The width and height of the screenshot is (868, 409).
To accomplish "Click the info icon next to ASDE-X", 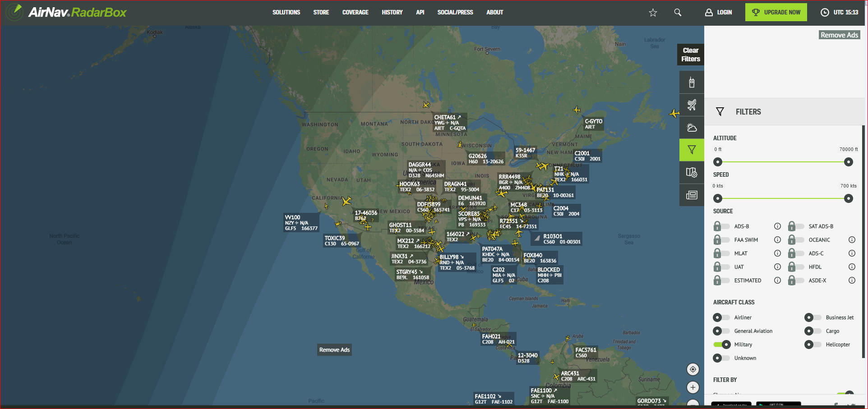I will (852, 280).
